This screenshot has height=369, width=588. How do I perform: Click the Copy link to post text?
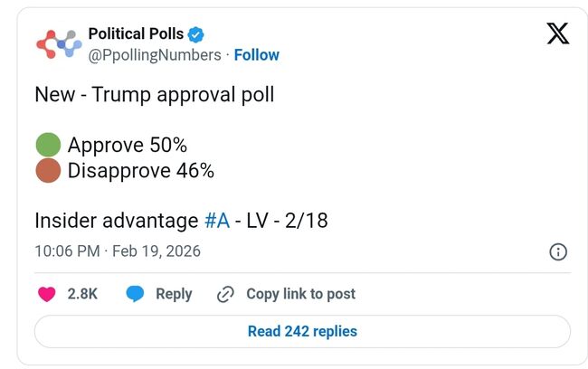(x=300, y=294)
